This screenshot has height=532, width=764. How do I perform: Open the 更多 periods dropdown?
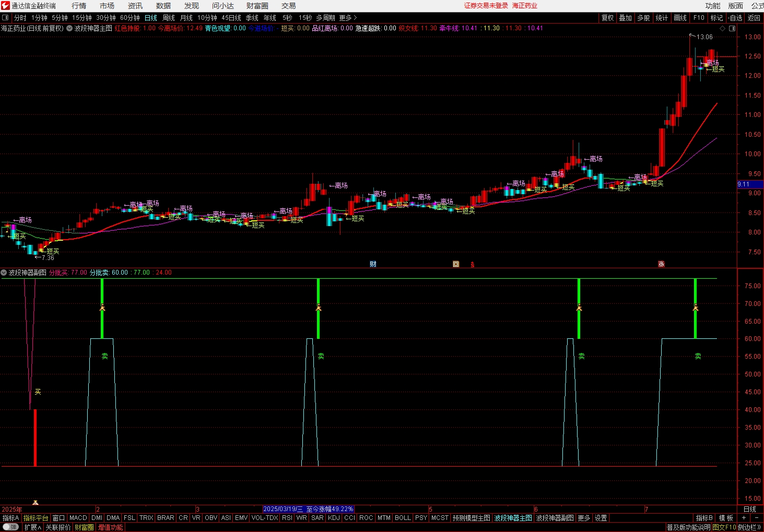point(348,18)
